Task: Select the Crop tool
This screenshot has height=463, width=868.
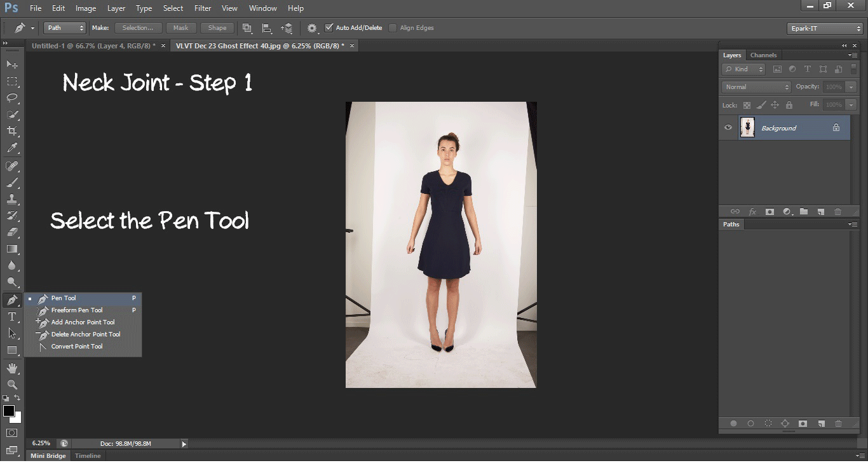Action: [x=11, y=130]
